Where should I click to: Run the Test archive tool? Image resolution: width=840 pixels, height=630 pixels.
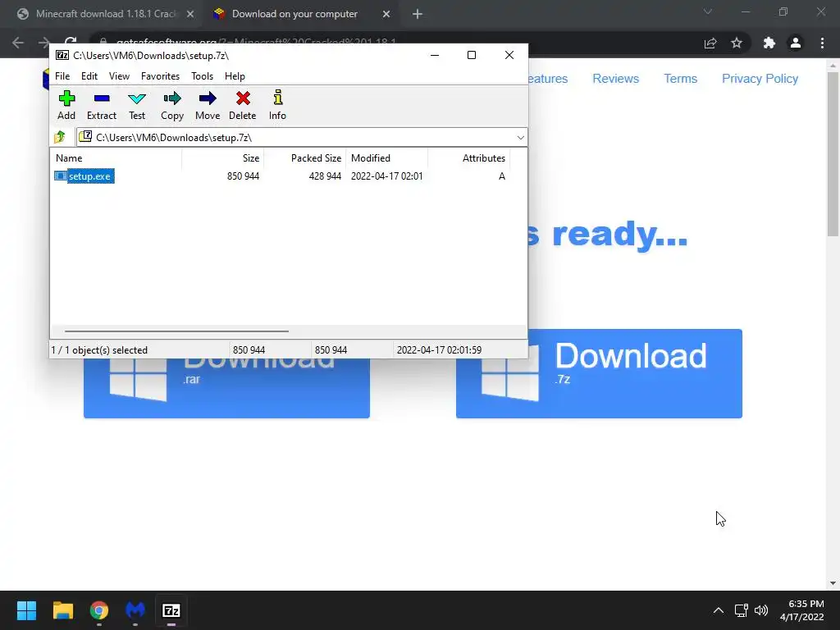(x=137, y=105)
